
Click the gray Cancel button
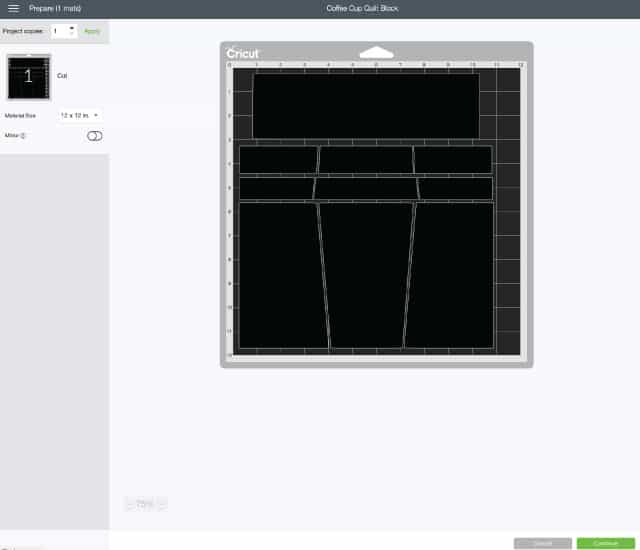pos(542,543)
